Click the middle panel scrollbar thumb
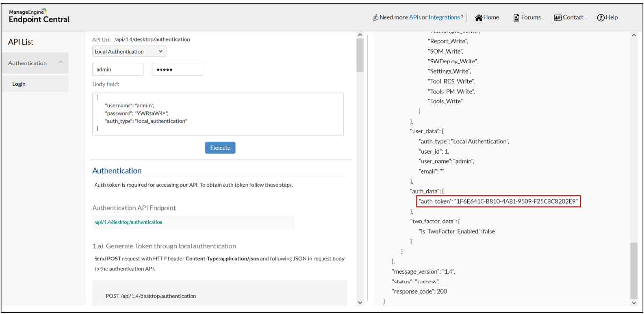The width and height of the screenshot is (644, 314). (x=360, y=56)
